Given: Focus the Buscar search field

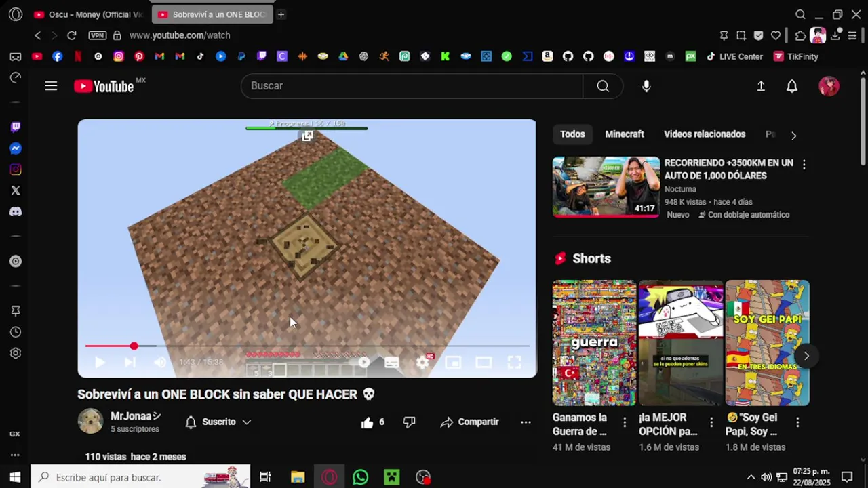Looking at the screenshot, I should pyautogui.click(x=412, y=86).
